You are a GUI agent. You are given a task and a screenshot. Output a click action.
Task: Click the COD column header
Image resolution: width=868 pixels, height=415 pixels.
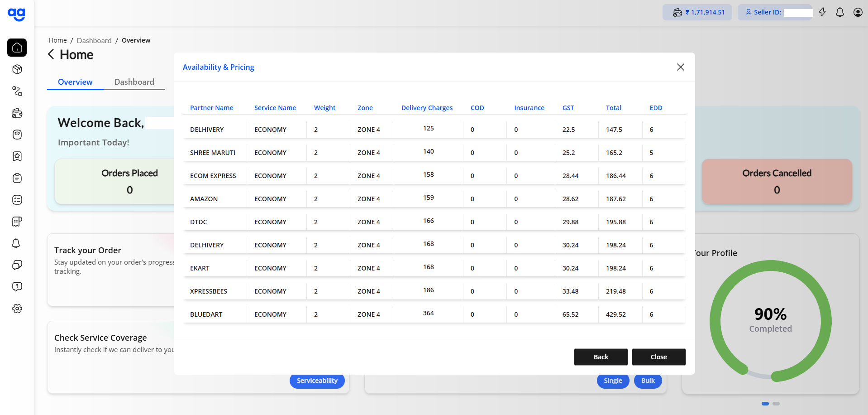pyautogui.click(x=477, y=108)
